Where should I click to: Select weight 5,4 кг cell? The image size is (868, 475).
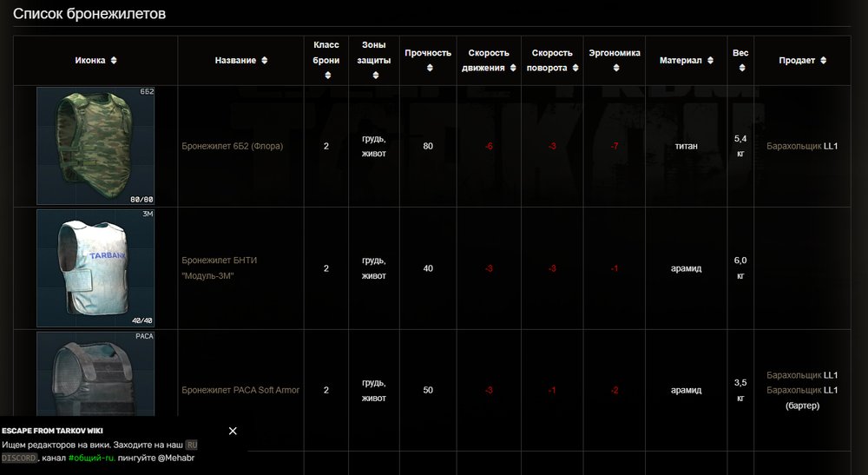pos(740,146)
